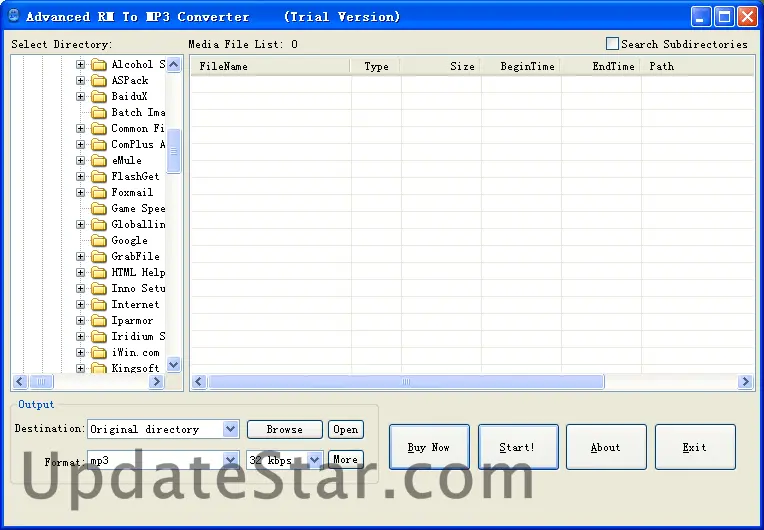Click directory tree horizontal scrollbar thumb
The image size is (764, 530).
coord(41,381)
